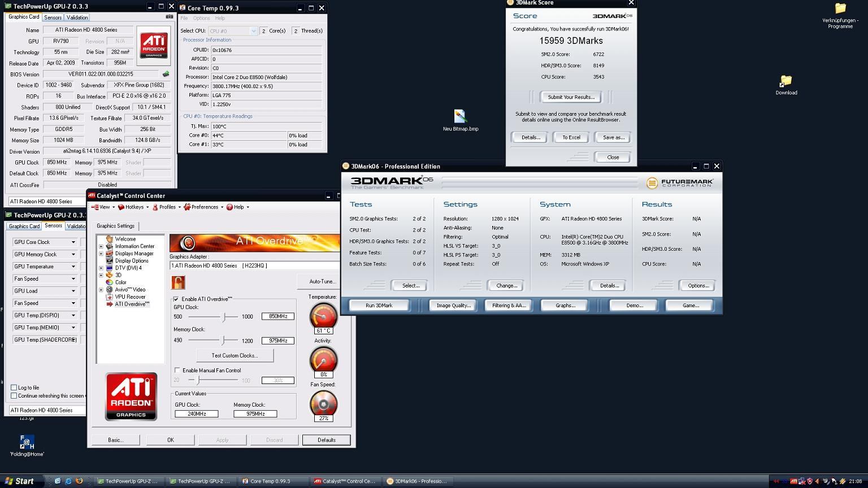Open the Hotkeys menu in Catalyst

tap(133, 207)
